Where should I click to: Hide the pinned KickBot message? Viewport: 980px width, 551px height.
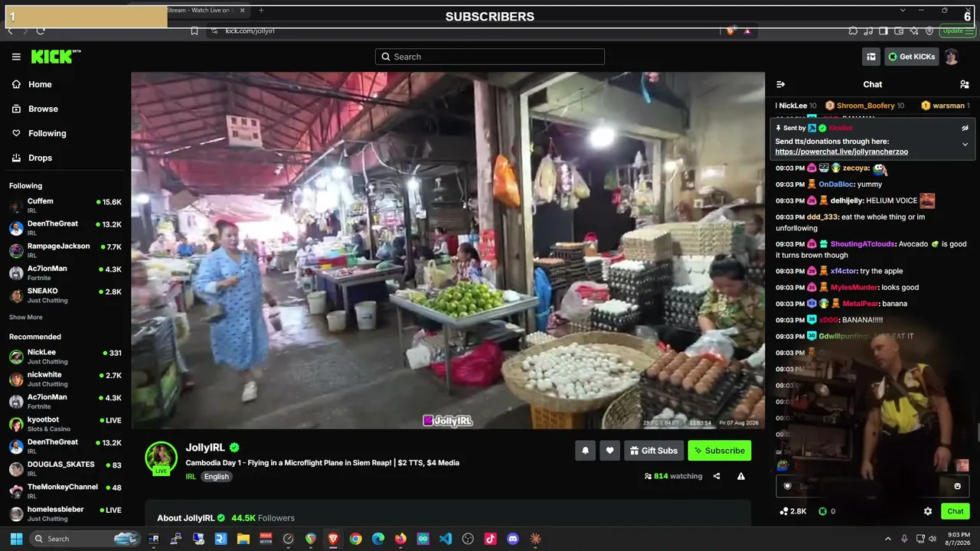(x=965, y=128)
